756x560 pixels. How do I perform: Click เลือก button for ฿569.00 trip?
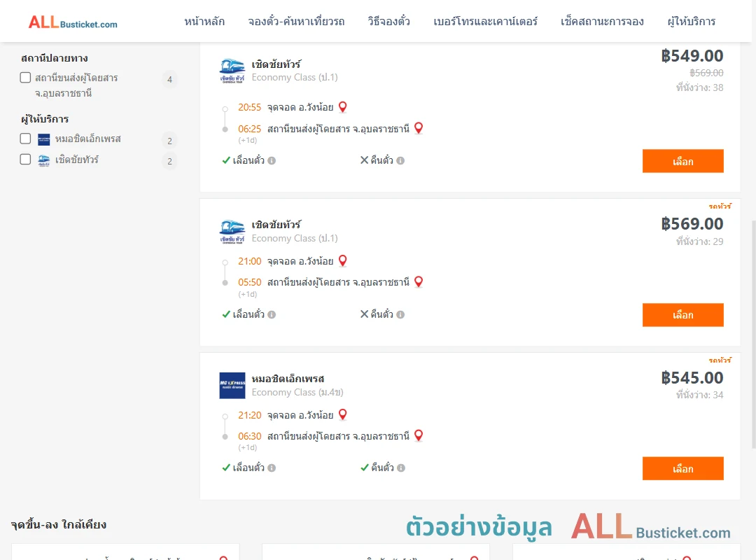[682, 315]
